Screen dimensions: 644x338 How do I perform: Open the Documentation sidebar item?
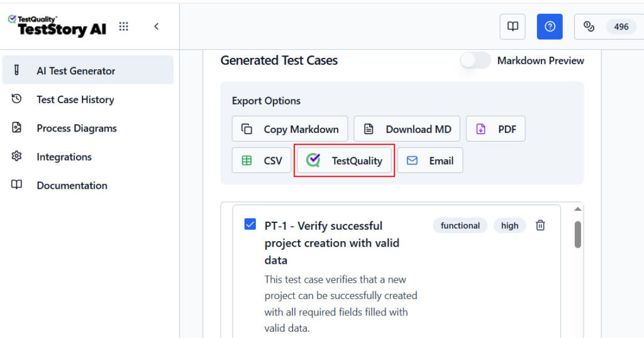coord(72,185)
